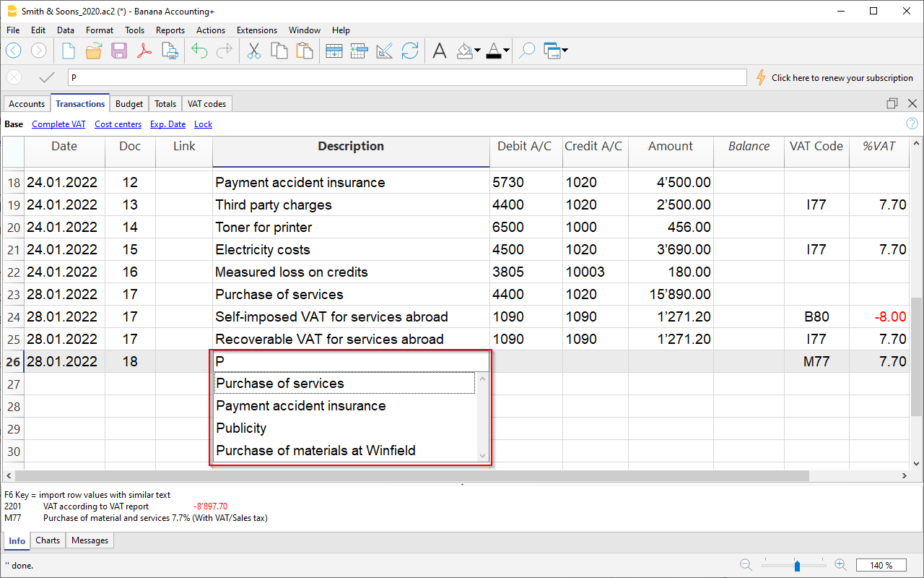Open the Extensions menu

tap(257, 30)
